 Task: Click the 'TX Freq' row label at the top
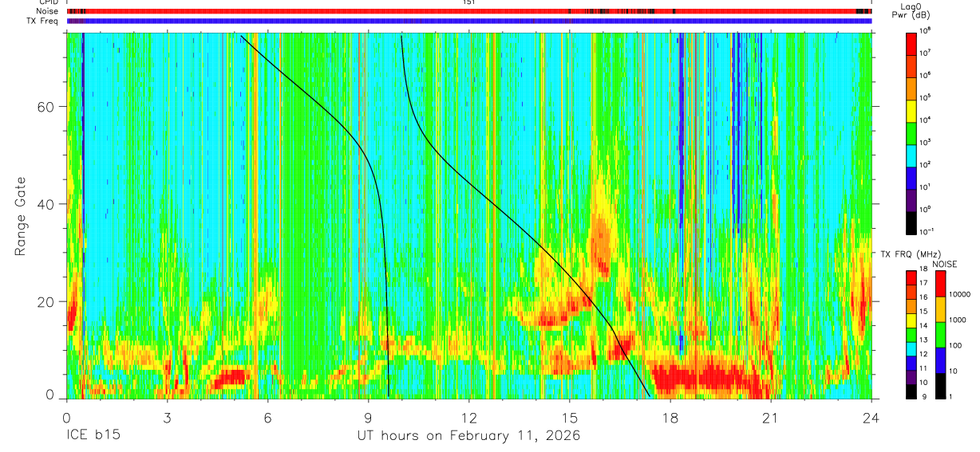(x=44, y=21)
